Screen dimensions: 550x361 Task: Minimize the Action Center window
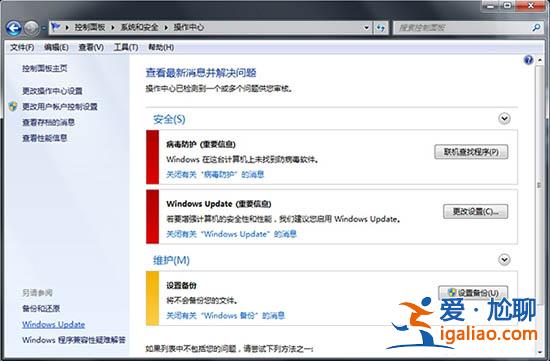[x=490, y=5]
